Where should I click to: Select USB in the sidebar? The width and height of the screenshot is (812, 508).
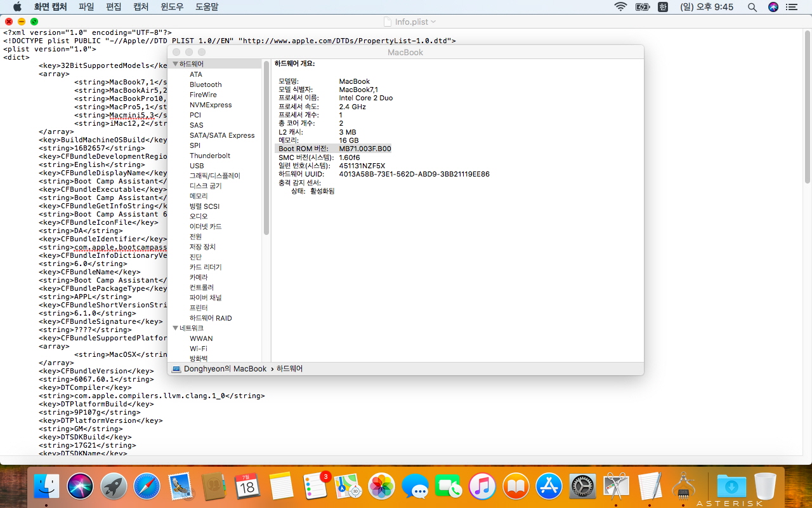(x=197, y=166)
